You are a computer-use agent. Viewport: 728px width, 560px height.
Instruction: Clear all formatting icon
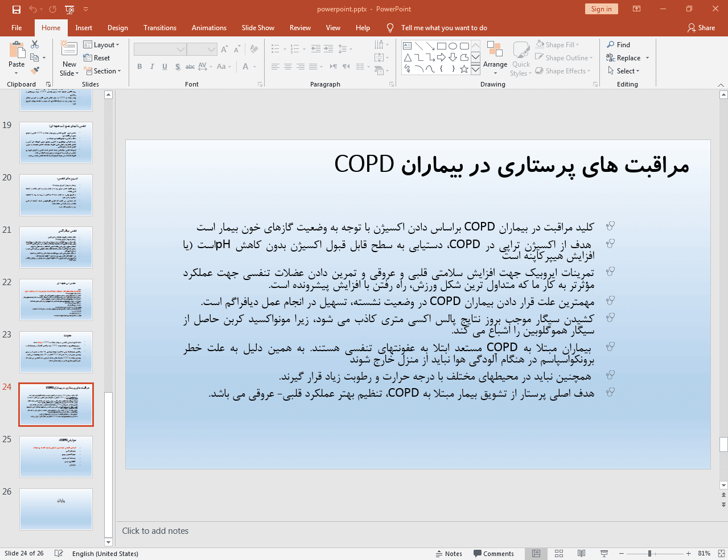coord(254,50)
